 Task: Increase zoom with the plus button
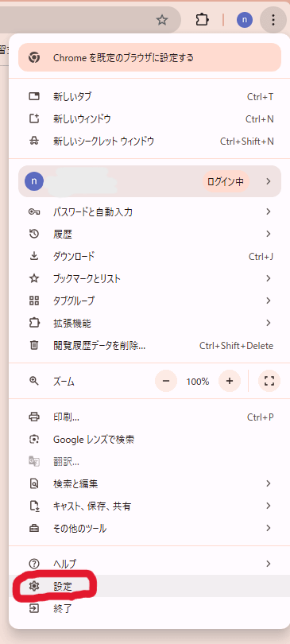pos(230,381)
